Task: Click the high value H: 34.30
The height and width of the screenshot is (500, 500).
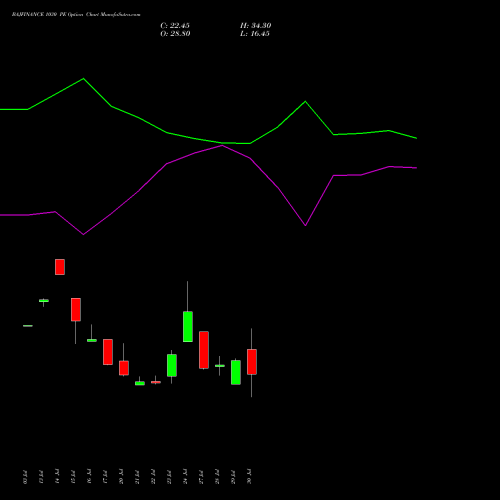Action: click(x=255, y=26)
